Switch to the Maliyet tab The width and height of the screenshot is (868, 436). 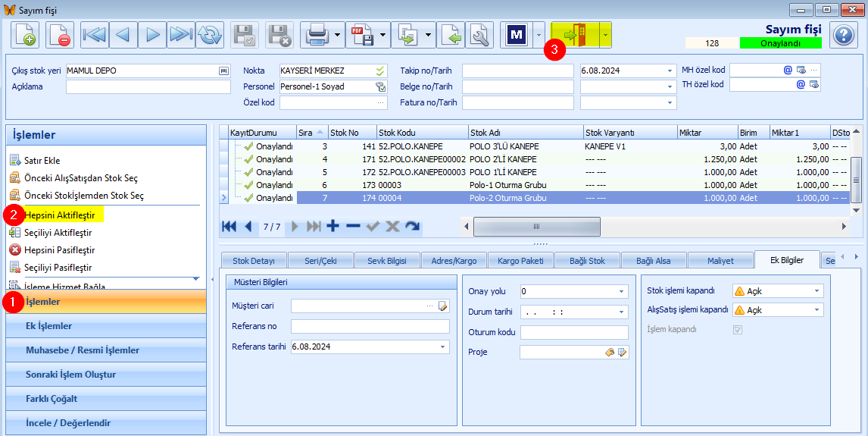pos(720,260)
